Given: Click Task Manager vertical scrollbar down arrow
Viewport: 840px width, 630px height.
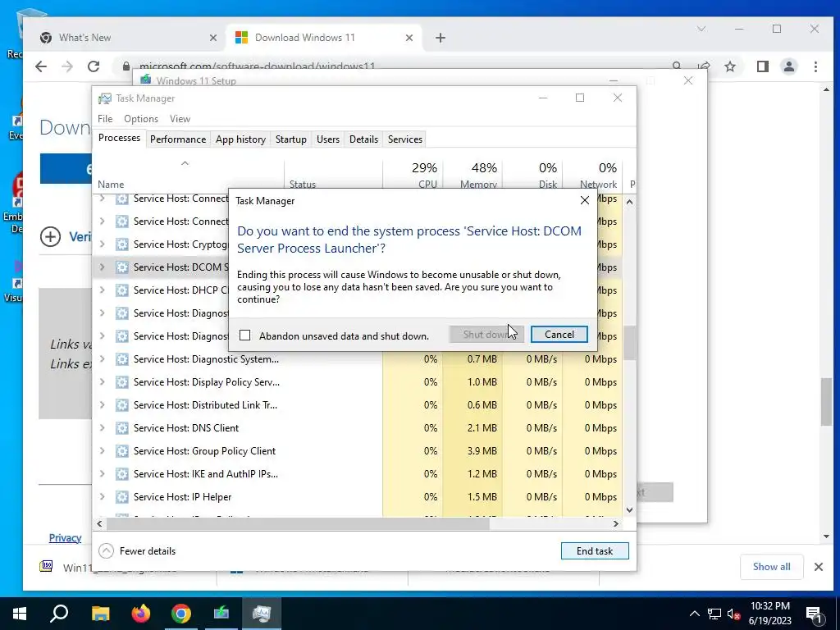Looking at the screenshot, I should coord(629,510).
